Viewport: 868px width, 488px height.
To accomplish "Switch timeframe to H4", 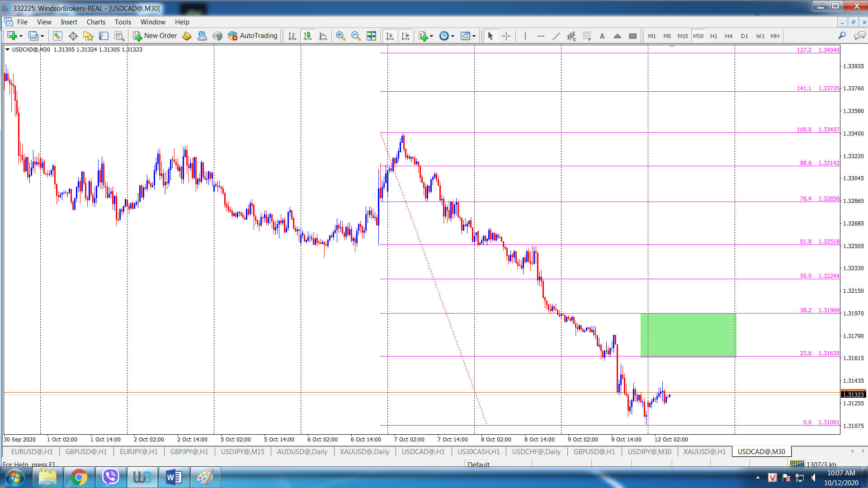I will click(729, 36).
